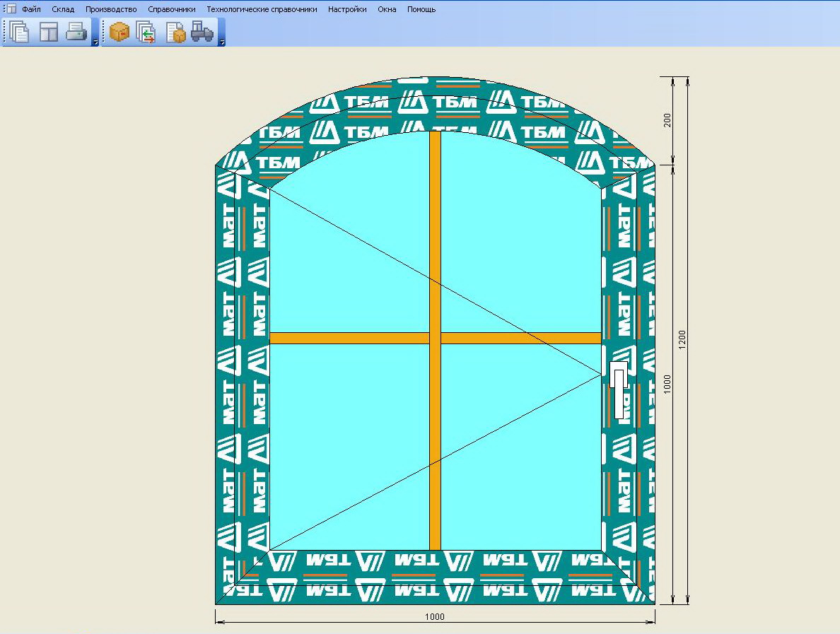Image resolution: width=840 pixels, height=634 pixels.
Task: Expand the second toolbar options arrow
Action: coord(222,41)
